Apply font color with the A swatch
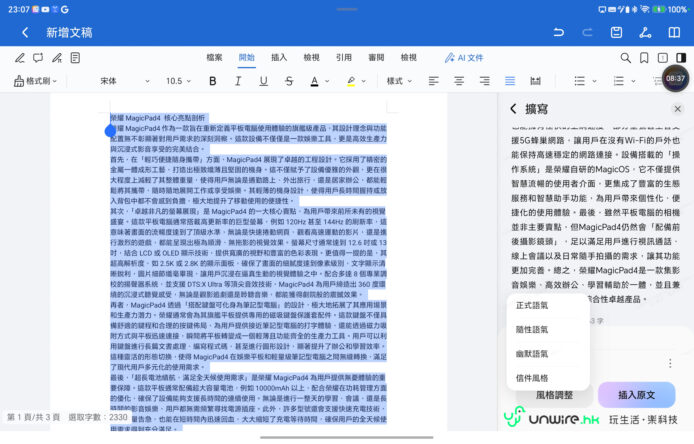Image resolution: width=694 pixels, height=444 pixels. pyautogui.click(x=314, y=81)
